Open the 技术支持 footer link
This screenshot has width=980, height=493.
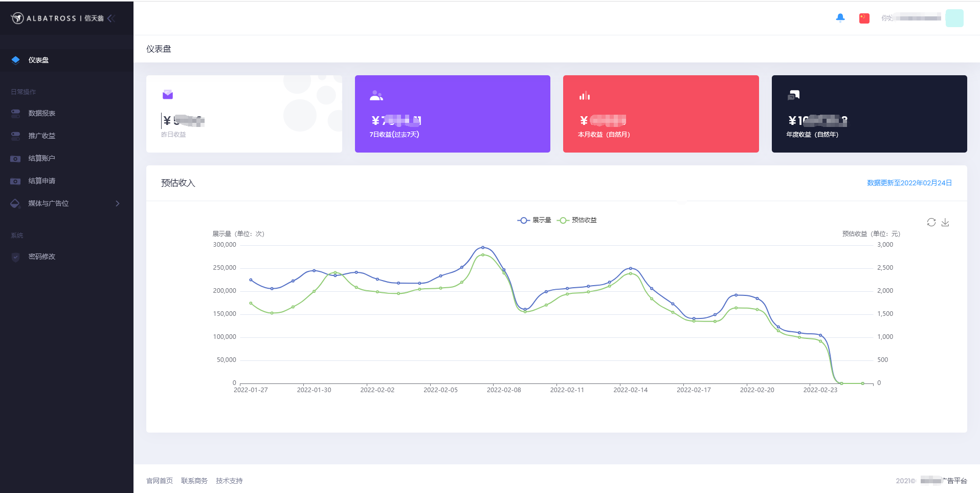pos(229,481)
